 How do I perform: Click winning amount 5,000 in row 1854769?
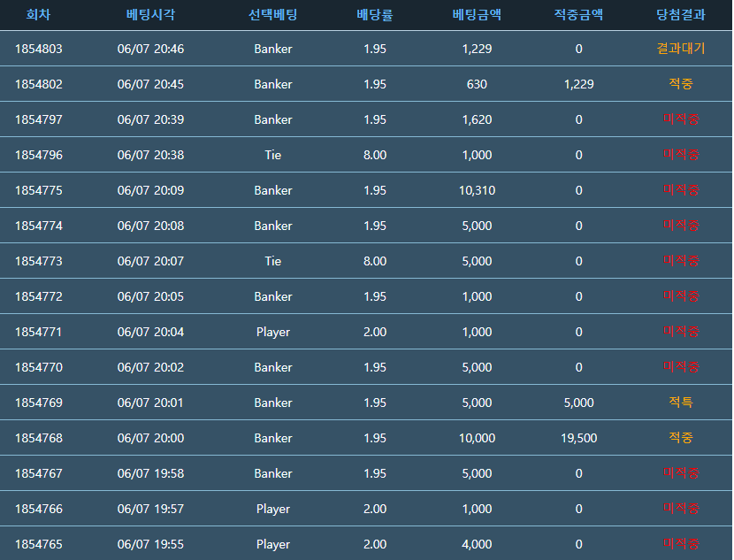578,403
